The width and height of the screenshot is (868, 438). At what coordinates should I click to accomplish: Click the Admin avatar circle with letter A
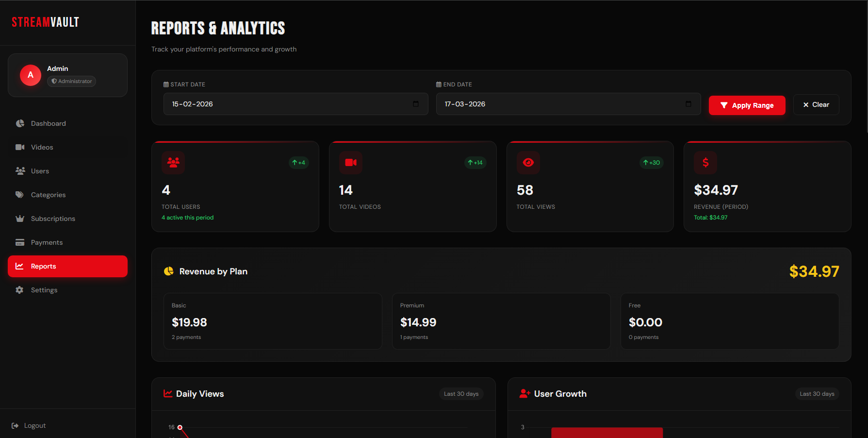(31, 75)
